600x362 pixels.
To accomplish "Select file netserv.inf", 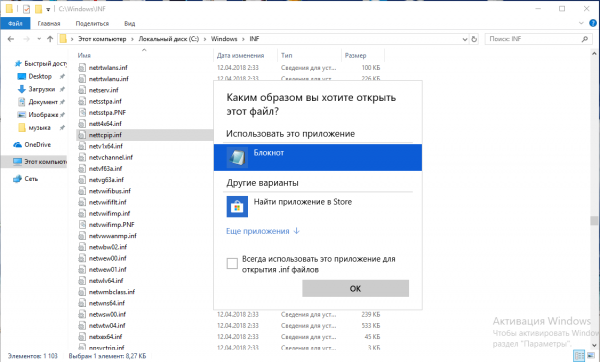I will tap(104, 90).
